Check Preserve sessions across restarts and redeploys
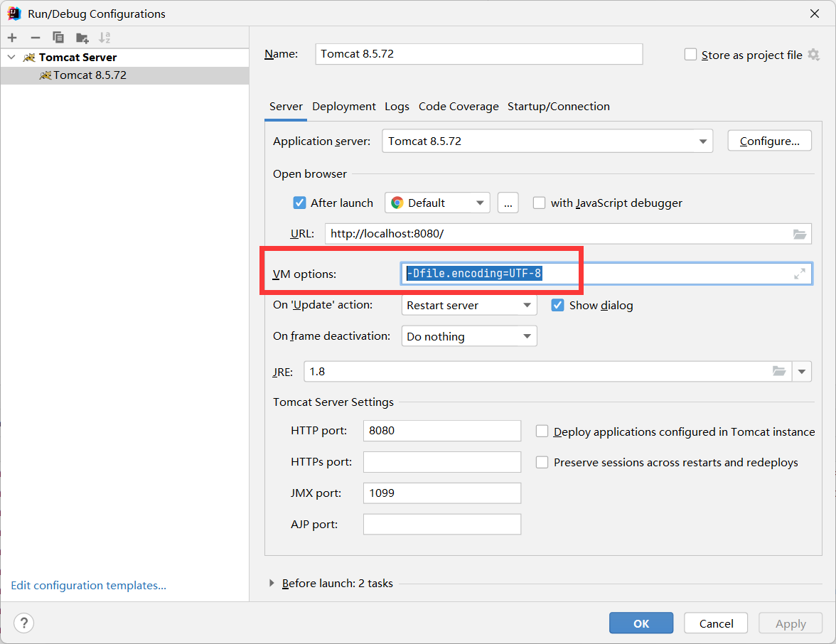This screenshot has height=644, width=836. tap(542, 462)
